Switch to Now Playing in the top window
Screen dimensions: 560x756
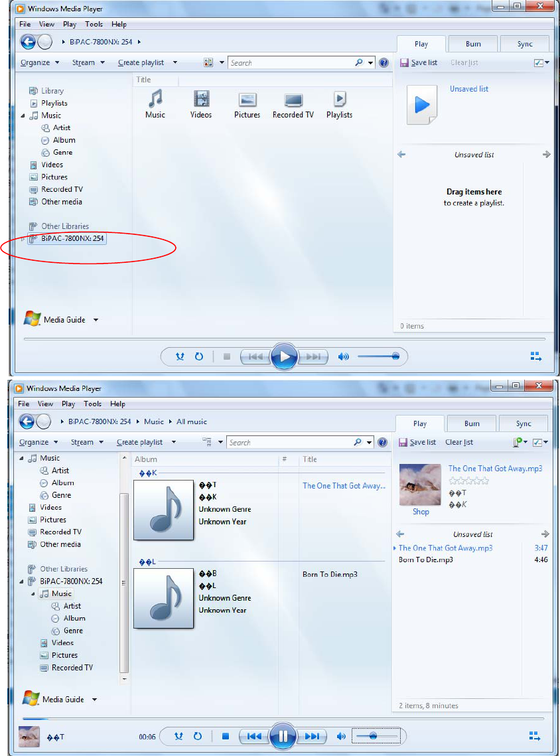pyautogui.click(x=536, y=357)
